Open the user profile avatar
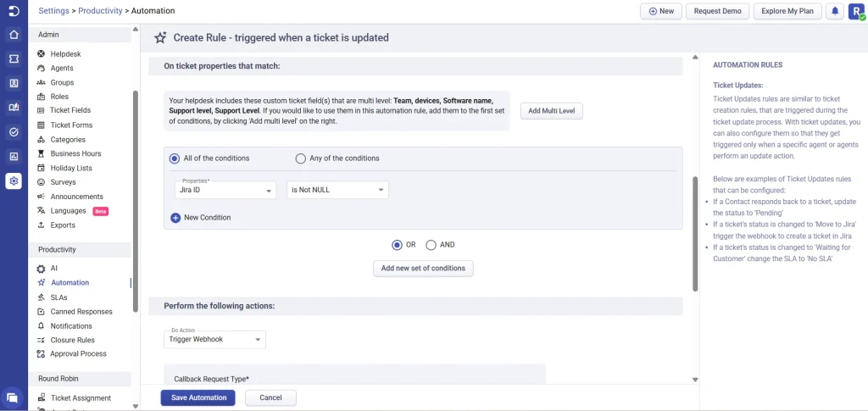Viewport: 868px width, 411px height. click(x=855, y=11)
